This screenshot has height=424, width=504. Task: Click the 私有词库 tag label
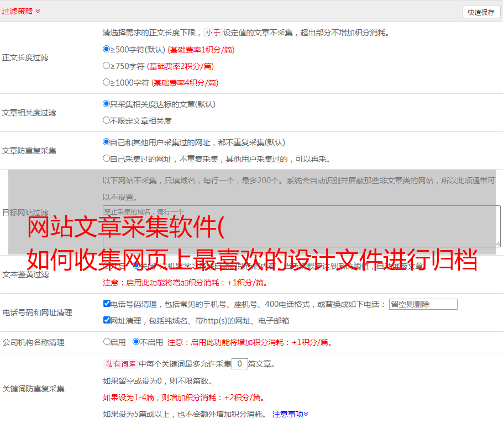120,364
